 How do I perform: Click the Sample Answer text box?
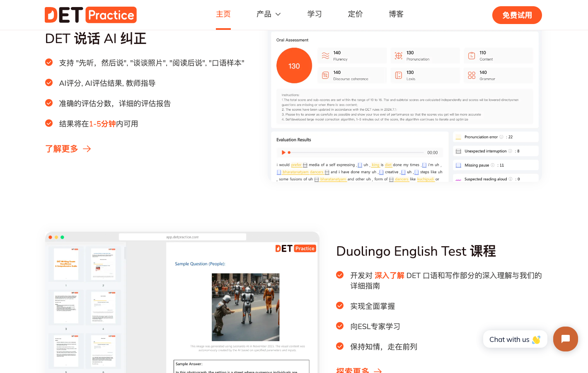pyautogui.click(x=241, y=366)
